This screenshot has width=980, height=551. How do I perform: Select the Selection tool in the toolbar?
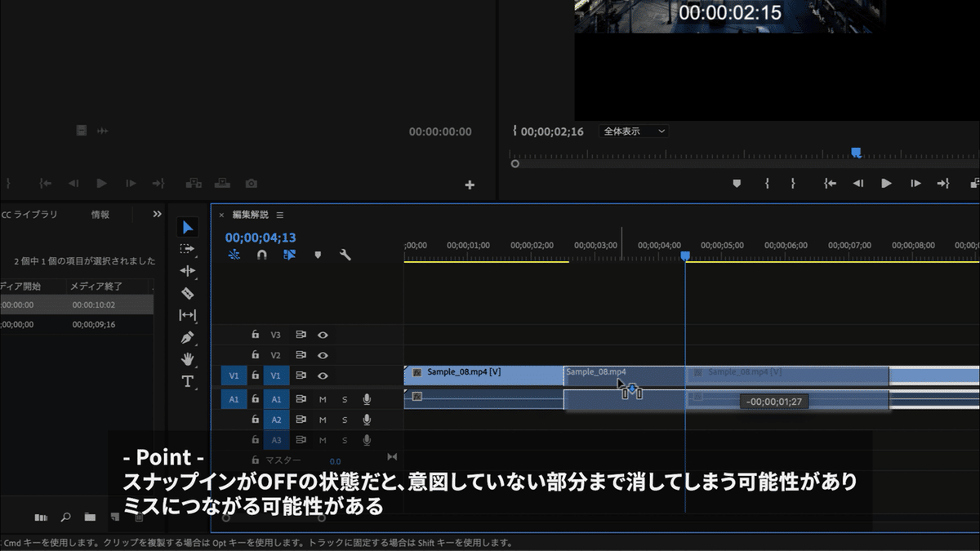pyautogui.click(x=187, y=227)
